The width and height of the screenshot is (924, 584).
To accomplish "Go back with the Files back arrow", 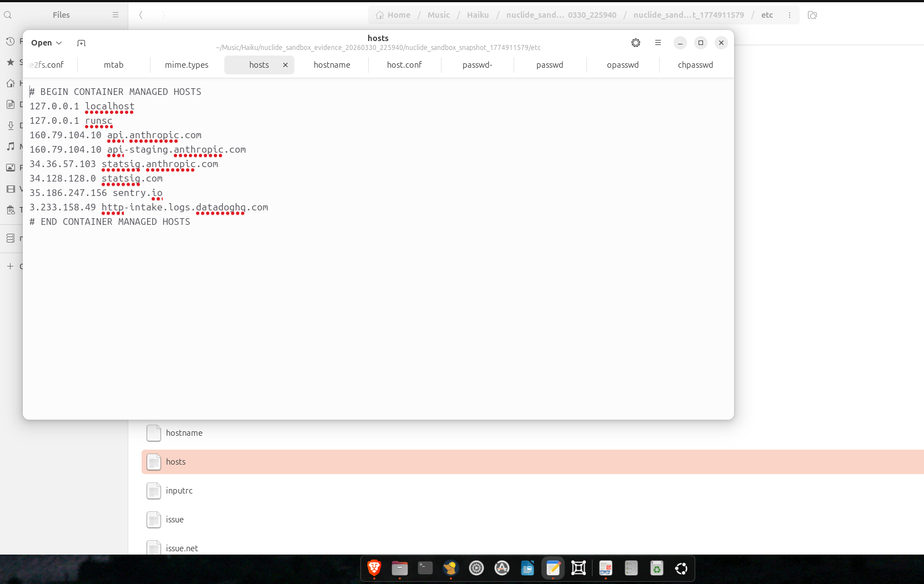I will tap(141, 15).
